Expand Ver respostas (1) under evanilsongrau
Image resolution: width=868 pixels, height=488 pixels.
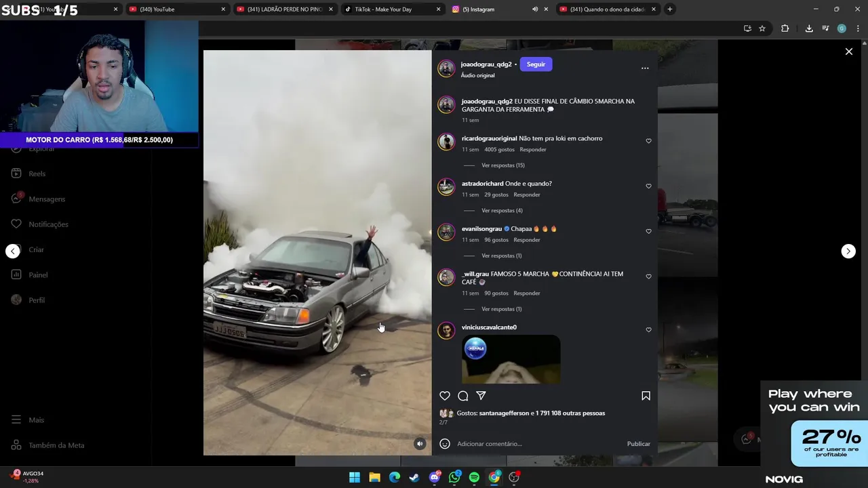tap(502, 256)
